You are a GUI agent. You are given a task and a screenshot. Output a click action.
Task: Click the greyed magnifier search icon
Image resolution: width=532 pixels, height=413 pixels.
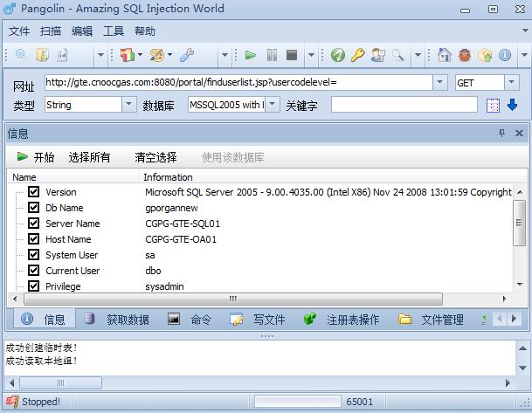(398, 55)
